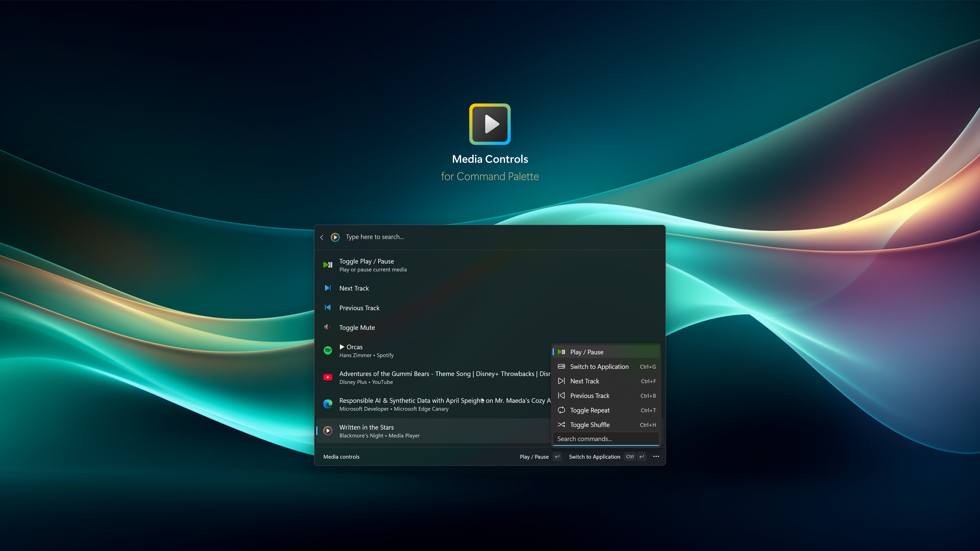This screenshot has height=551, width=980.
Task: Toggle Mute in the media controls list
Action: coord(357,328)
